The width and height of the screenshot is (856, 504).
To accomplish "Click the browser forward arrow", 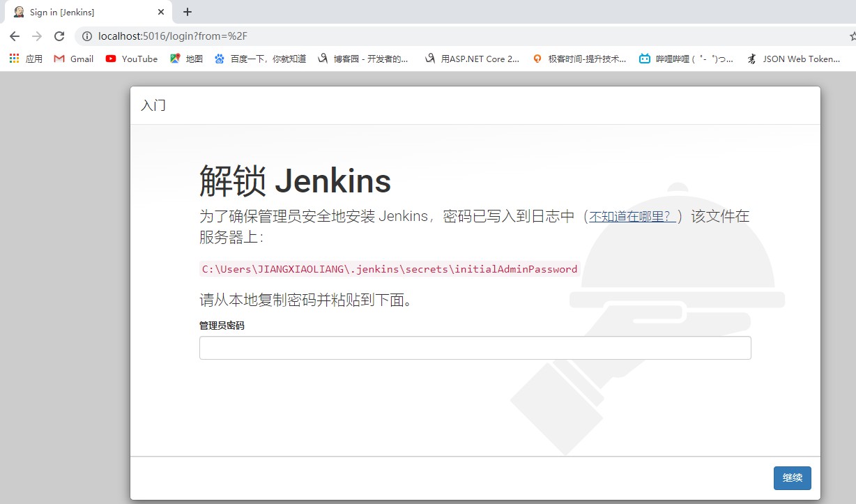I will point(37,36).
